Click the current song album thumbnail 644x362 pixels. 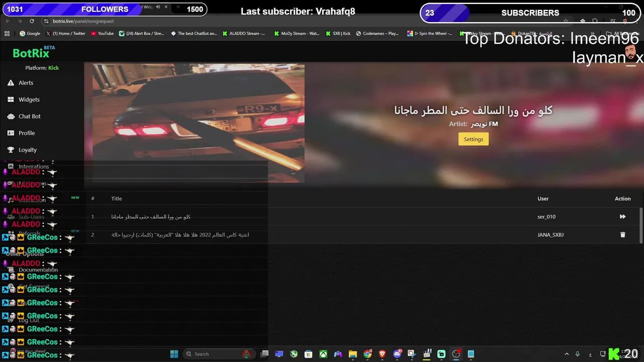[198, 123]
